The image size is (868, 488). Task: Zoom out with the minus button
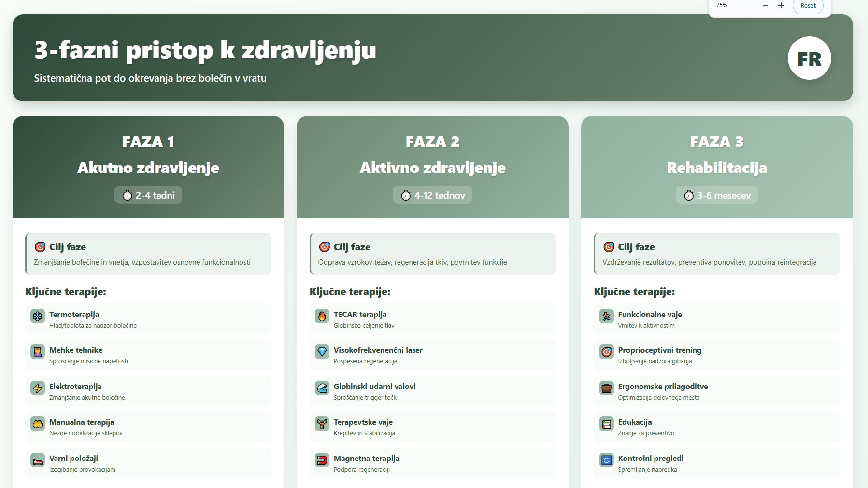pos(765,5)
